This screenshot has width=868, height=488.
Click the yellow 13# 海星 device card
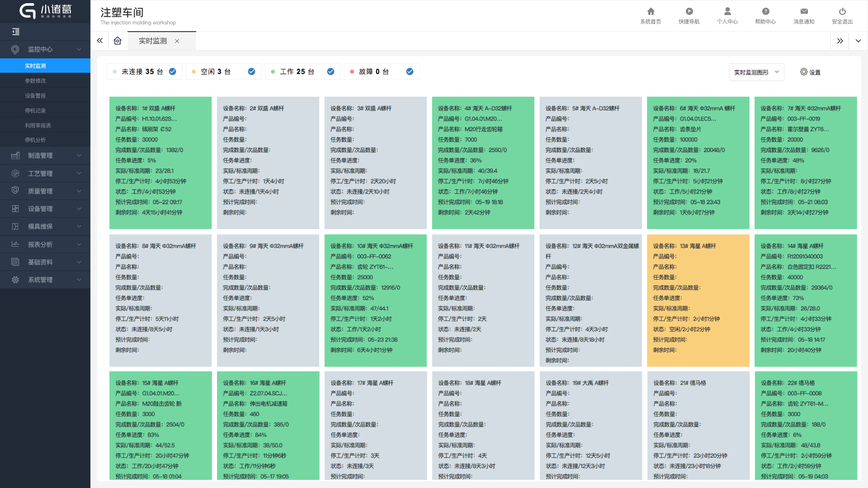(x=698, y=300)
